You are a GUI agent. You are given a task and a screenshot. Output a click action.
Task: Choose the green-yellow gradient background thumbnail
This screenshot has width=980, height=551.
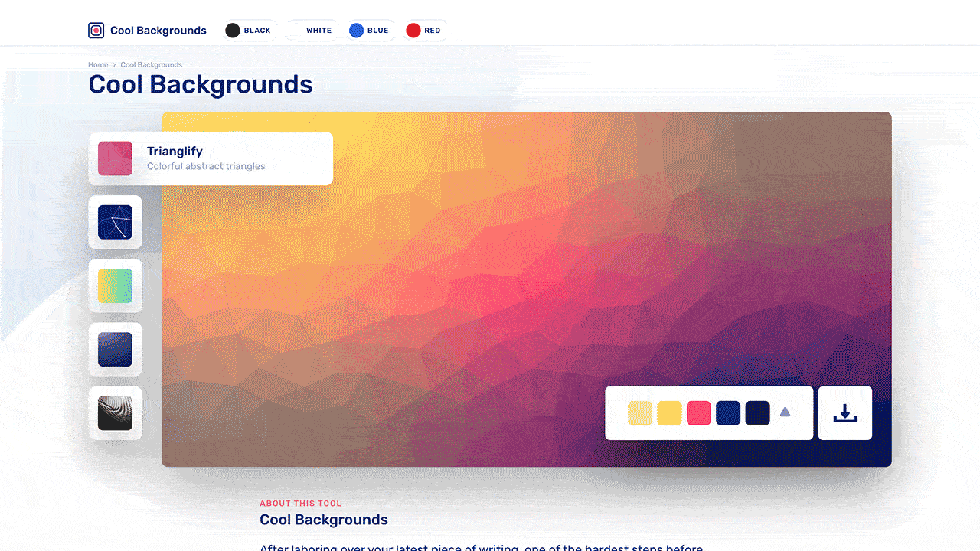(115, 285)
